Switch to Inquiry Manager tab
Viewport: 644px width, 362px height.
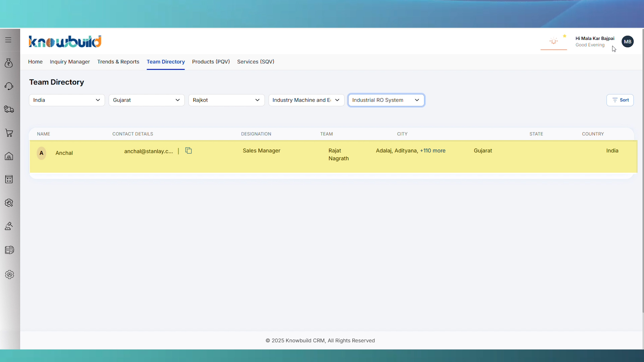tap(70, 62)
